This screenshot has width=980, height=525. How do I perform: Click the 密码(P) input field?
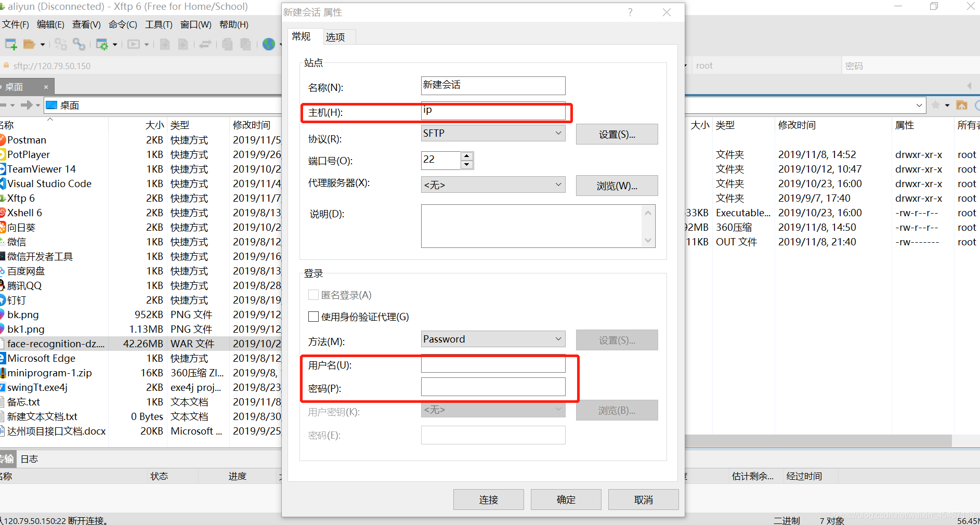(493, 387)
